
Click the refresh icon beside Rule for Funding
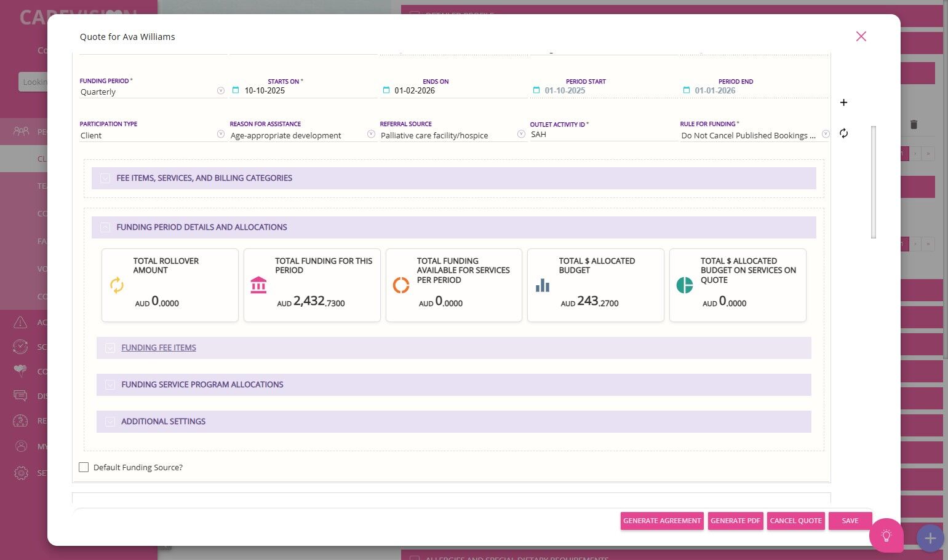pos(843,133)
